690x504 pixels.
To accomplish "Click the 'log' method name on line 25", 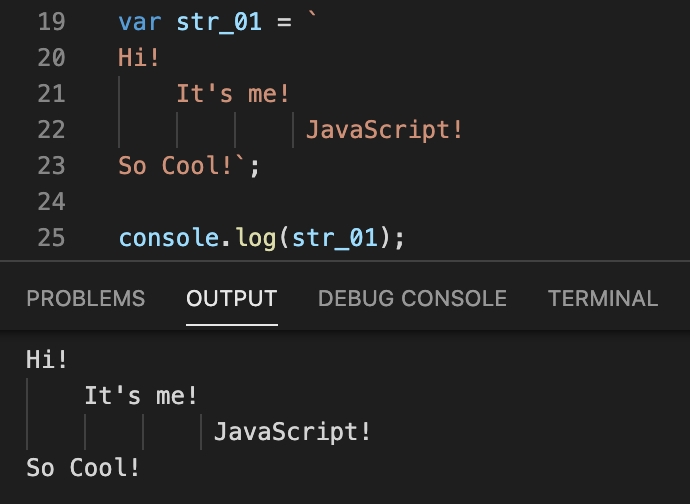I will (255, 239).
